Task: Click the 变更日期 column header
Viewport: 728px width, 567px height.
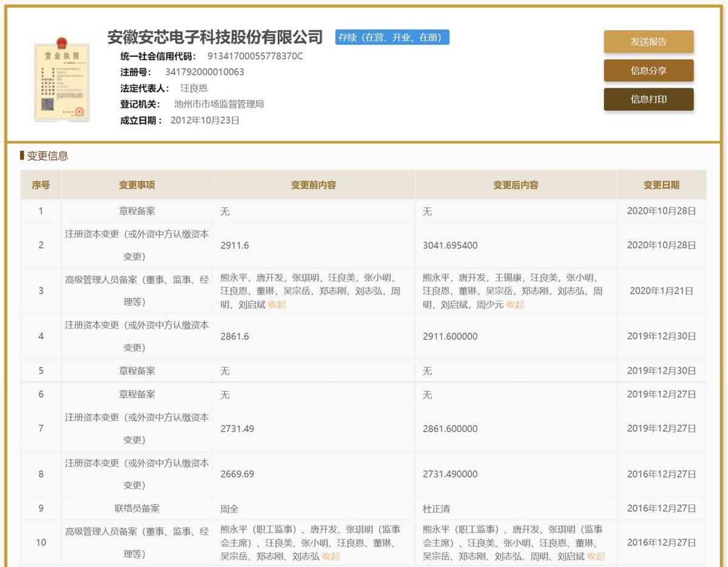Action: click(661, 185)
